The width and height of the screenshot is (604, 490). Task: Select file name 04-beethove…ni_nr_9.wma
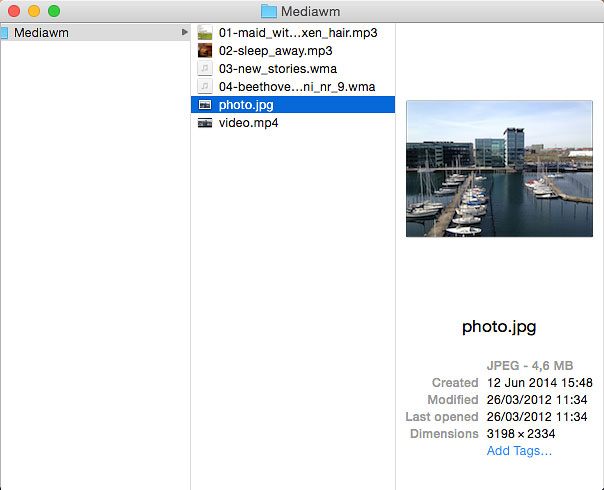tap(297, 87)
